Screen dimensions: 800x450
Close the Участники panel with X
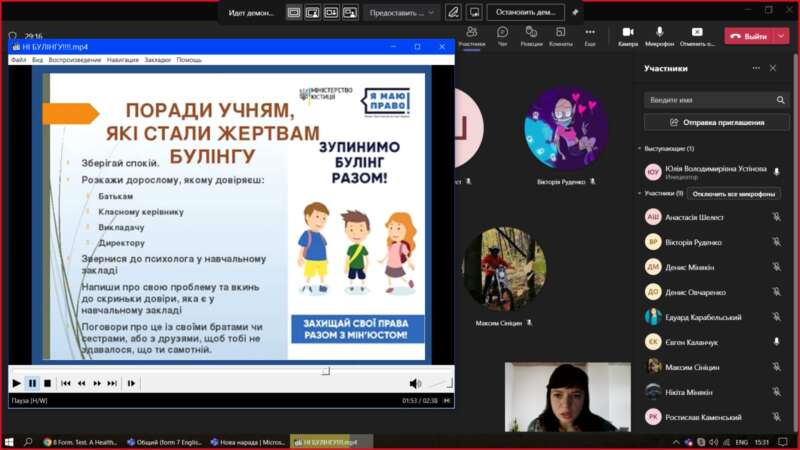(773, 68)
